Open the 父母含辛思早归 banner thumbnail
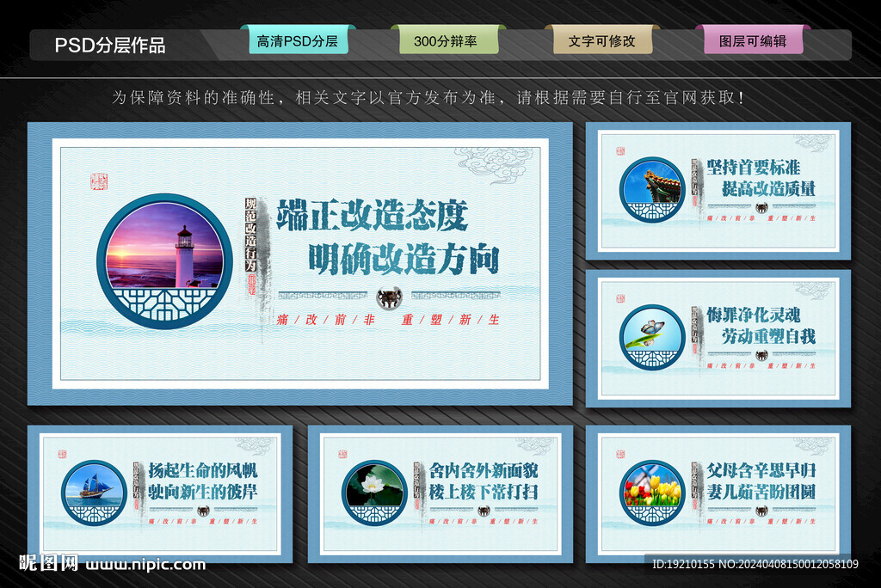The image size is (881, 588). (x=718, y=493)
